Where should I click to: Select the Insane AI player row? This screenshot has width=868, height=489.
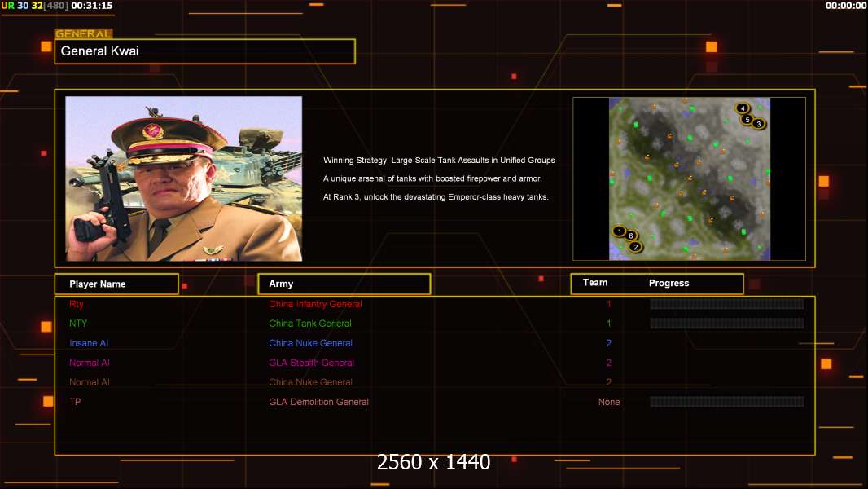point(89,343)
